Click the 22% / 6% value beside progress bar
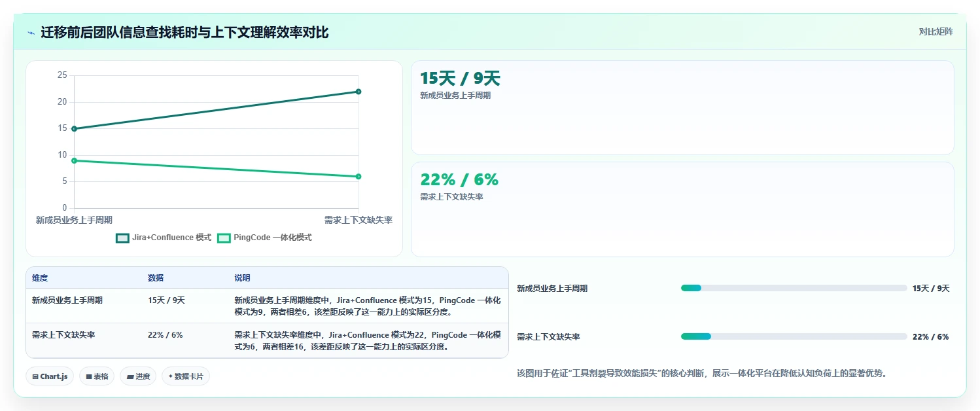The width and height of the screenshot is (980, 411). (x=930, y=336)
